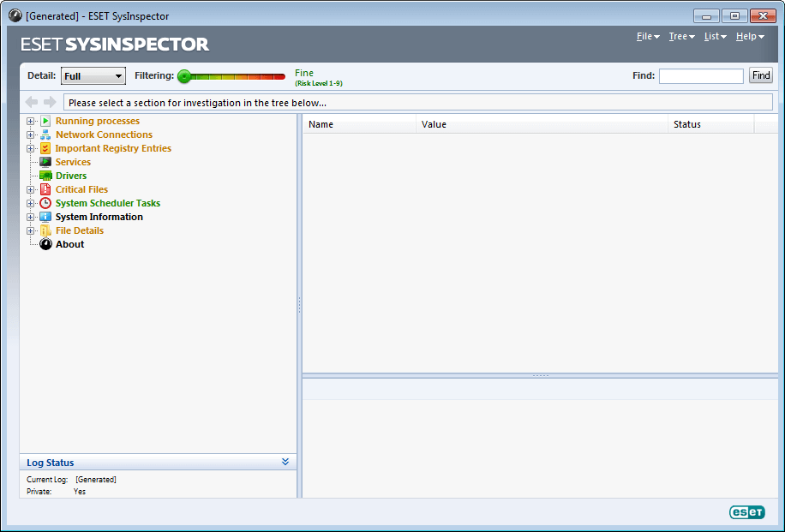Click the System Information icon
The width and height of the screenshot is (785, 532).
pyautogui.click(x=45, y=217)
